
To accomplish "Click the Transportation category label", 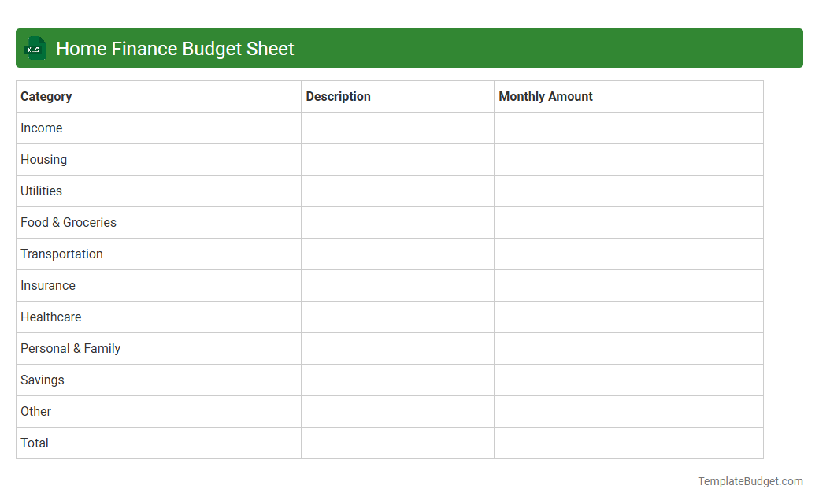I will [61, 254].
